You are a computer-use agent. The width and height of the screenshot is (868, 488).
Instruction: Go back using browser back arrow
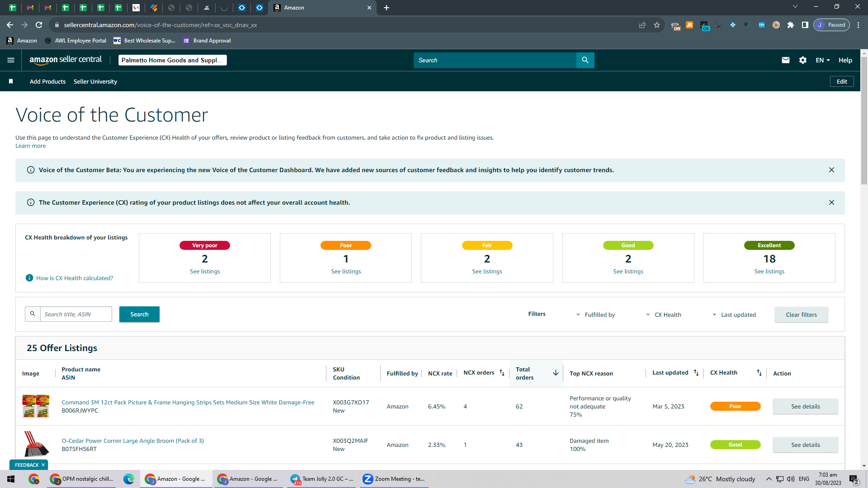tap(10, 25)
